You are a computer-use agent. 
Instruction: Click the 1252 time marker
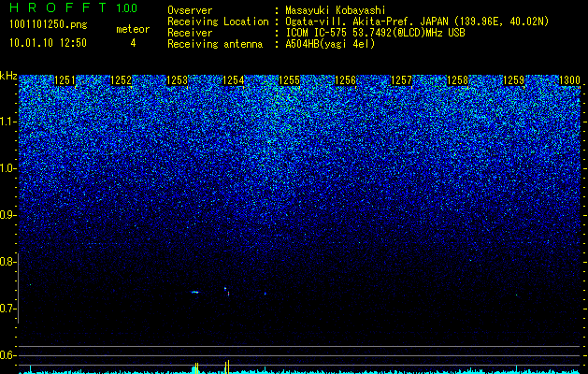[122, 80]
